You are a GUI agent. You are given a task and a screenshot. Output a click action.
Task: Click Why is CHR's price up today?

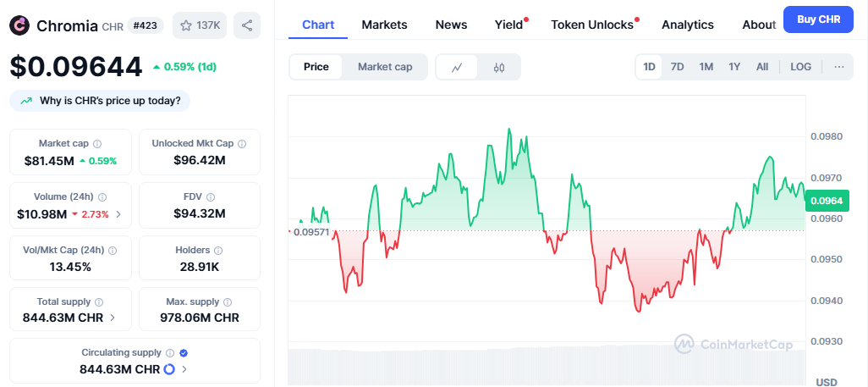click(x=100, y=101)
